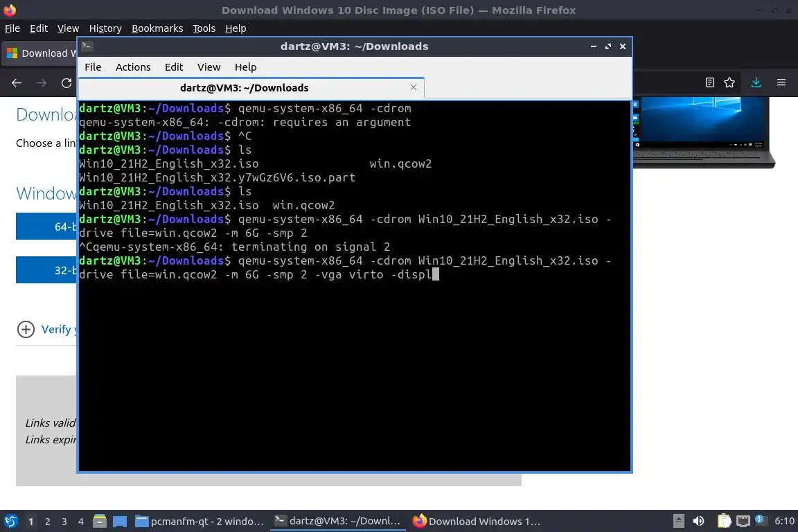This screenshot has height=532, width=798.
Task: Open Firefox hamburger application menu
Action: pos(781,82)
